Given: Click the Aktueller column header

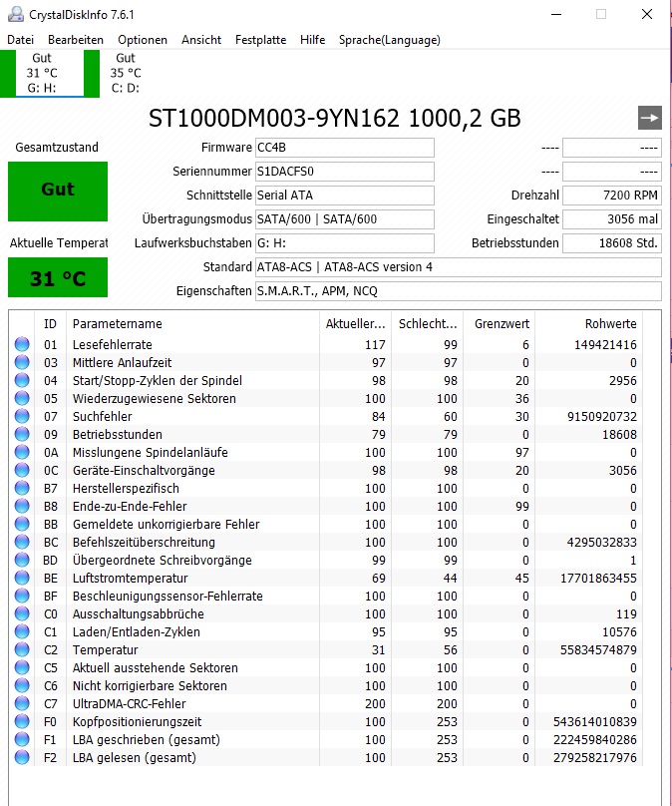Looking at the screenshot, I should point(355,324).
